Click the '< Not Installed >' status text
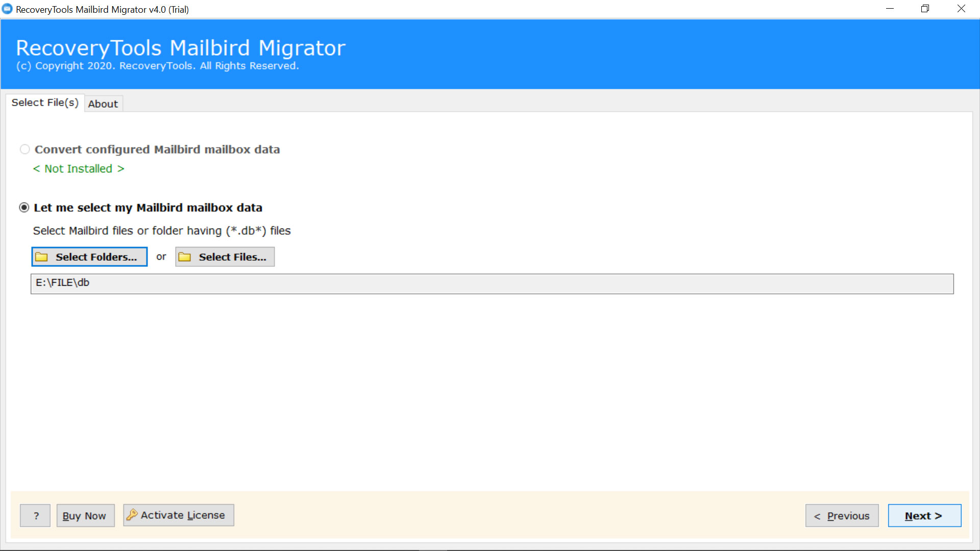This screenshot has height=551, width=980. point(79,169)
